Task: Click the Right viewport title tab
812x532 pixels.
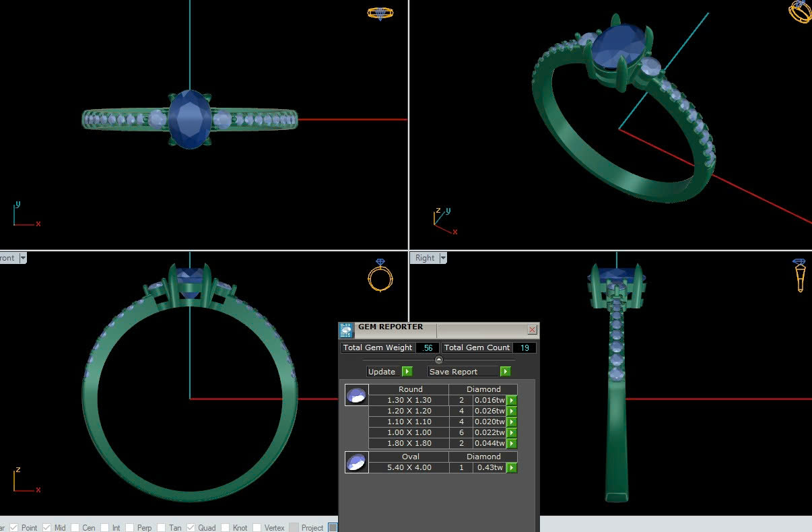Action: [425, 258]
